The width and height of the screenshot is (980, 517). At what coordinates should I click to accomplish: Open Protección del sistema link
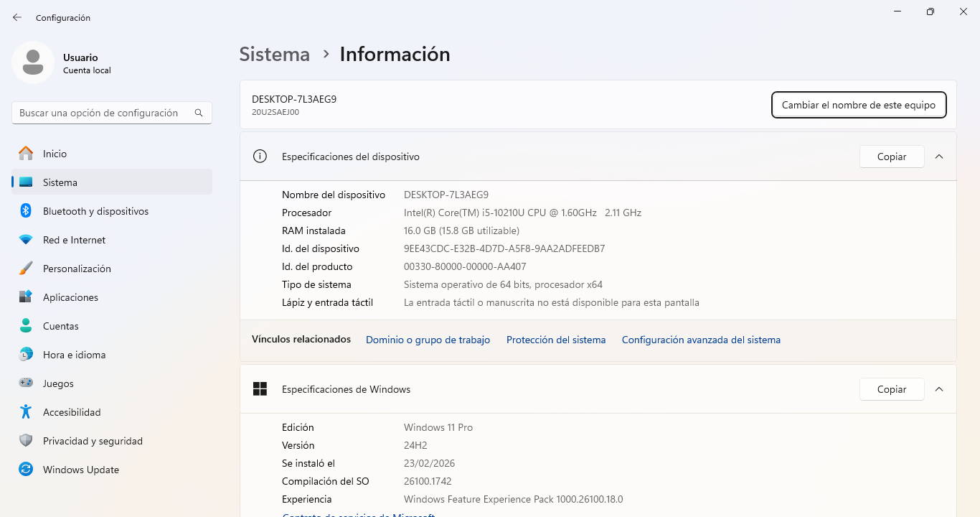point(556,340)
